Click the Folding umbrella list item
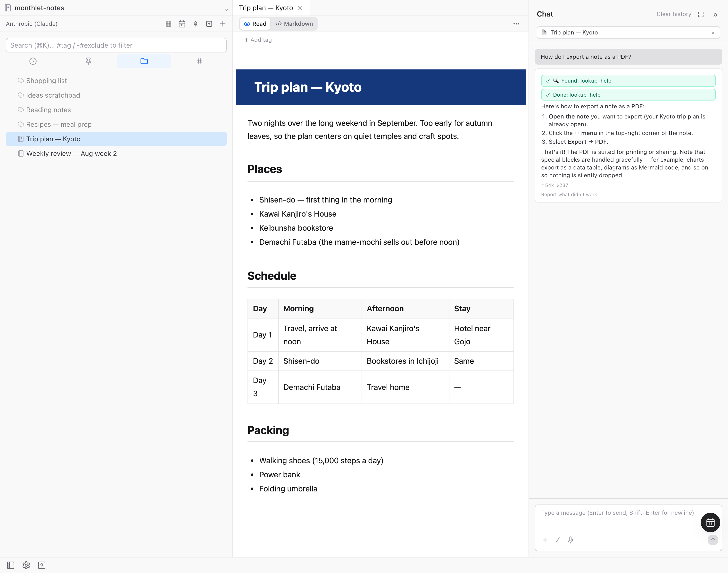The height and width of the screenshot is (573, 728). point(288,489)
